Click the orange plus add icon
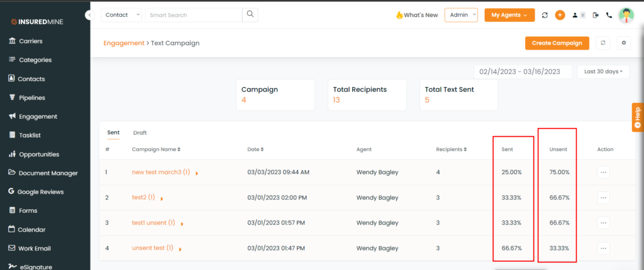This screenshot has width=644, height=270. 560,15
